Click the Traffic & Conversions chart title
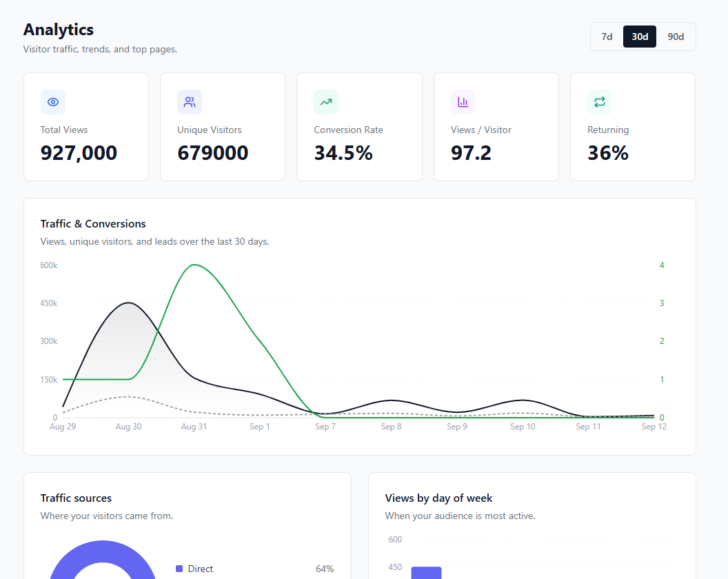Image resolution: width=728 pixels, height=579 pixels. coord(93,224)
